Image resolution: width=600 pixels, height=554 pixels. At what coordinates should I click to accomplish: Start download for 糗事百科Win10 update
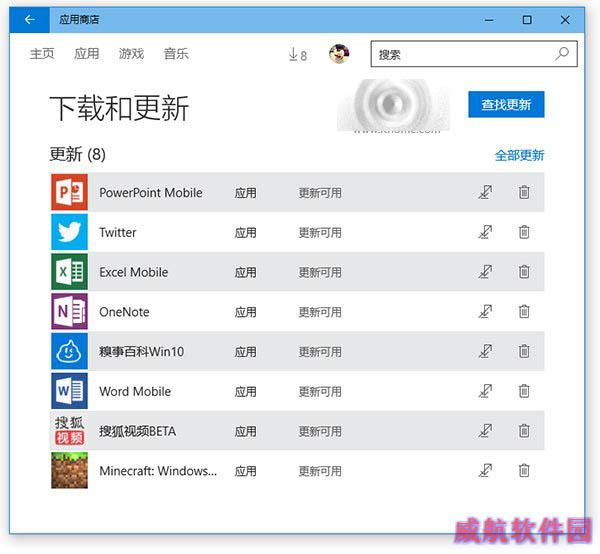(485, 351)
